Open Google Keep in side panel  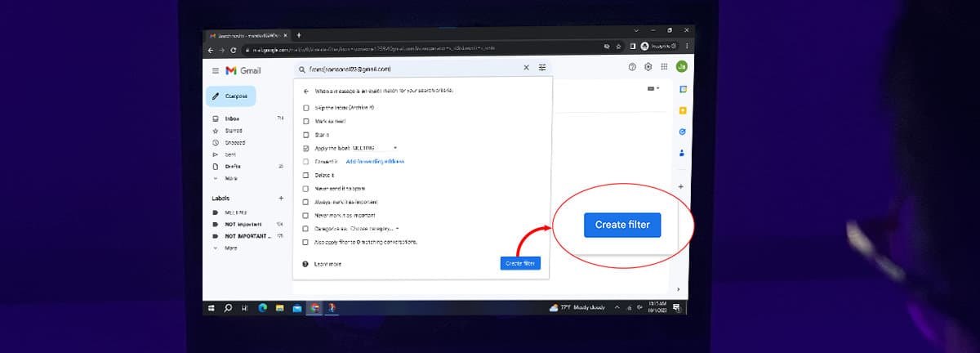tap(682, 109)
